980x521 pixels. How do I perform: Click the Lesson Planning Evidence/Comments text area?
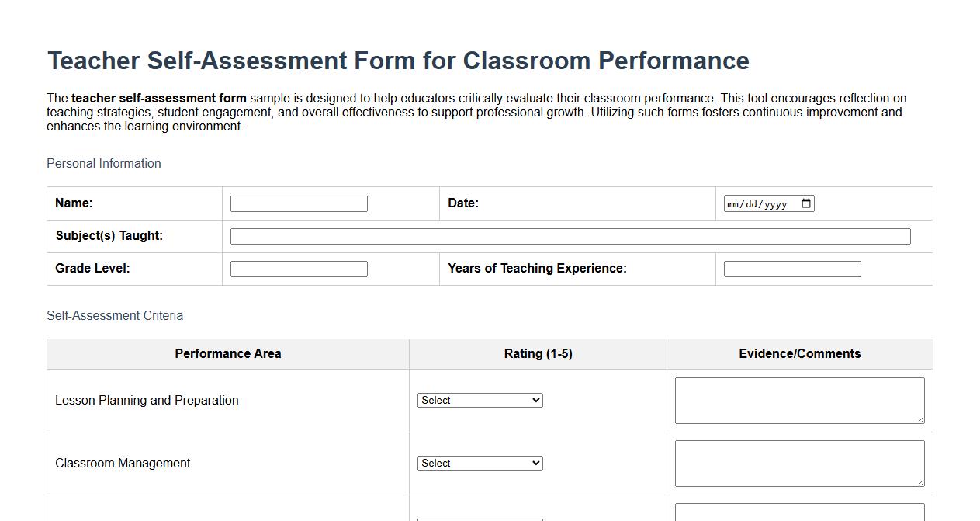tap(799, 400)
